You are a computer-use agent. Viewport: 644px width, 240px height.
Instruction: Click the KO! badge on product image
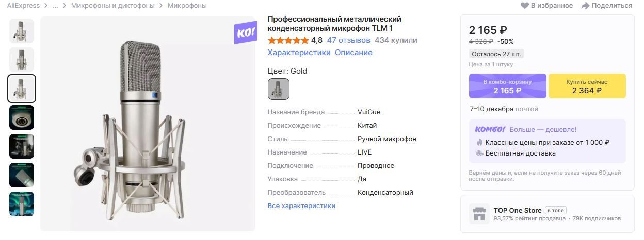click(245, 33)
